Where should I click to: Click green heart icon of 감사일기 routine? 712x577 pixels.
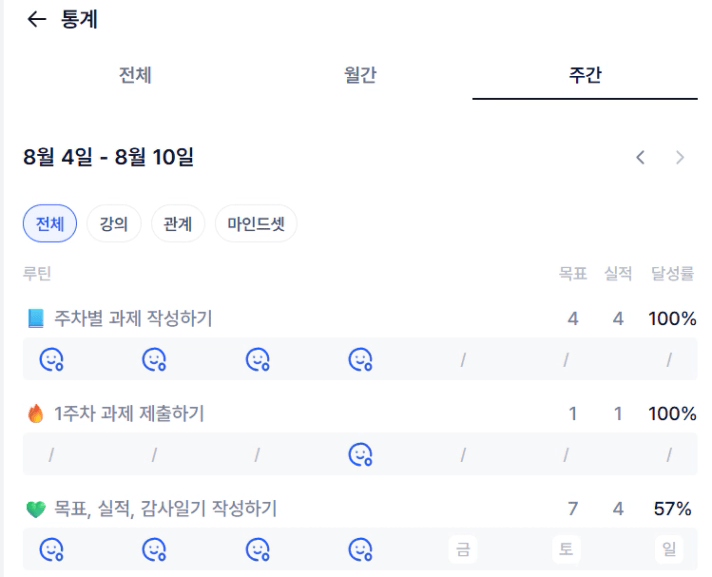(x=35, y=509)
